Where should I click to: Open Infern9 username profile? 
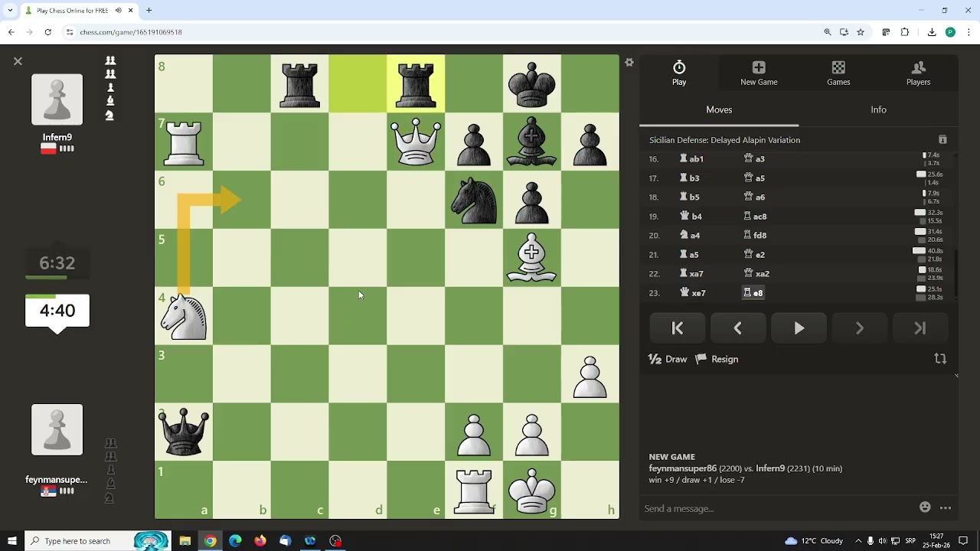coord(57,138)
